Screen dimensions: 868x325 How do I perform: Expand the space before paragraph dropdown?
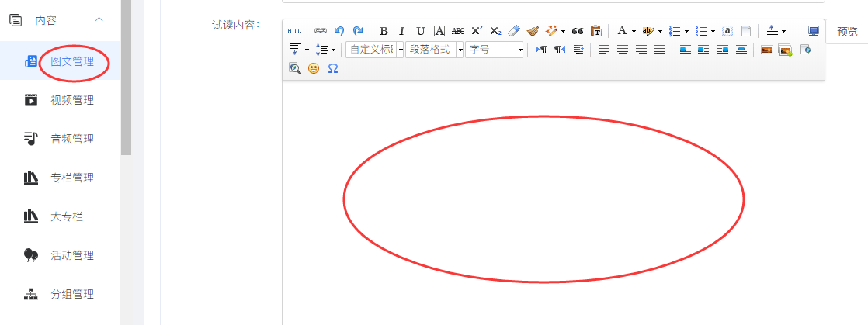(x=783, y=32)
